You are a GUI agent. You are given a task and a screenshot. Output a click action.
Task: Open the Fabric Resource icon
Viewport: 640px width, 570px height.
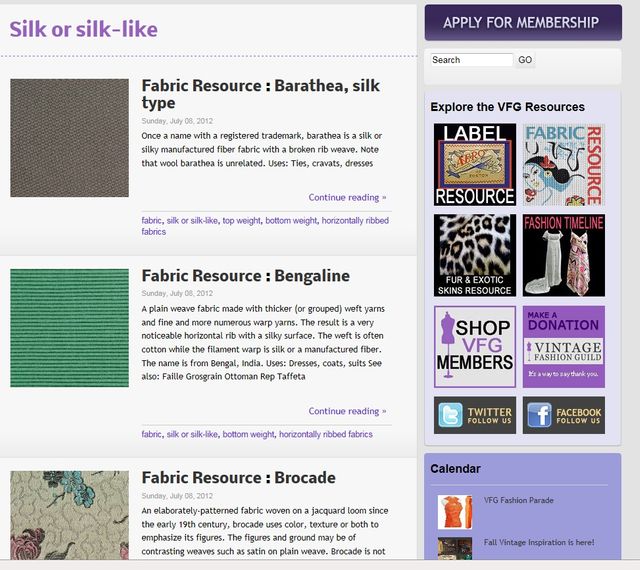[563, 165]
